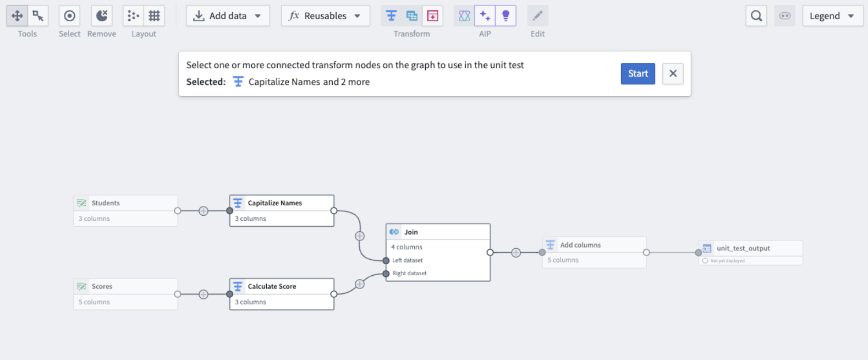
Task: Select the unit_test_output node title
Action: coord(743,248)
